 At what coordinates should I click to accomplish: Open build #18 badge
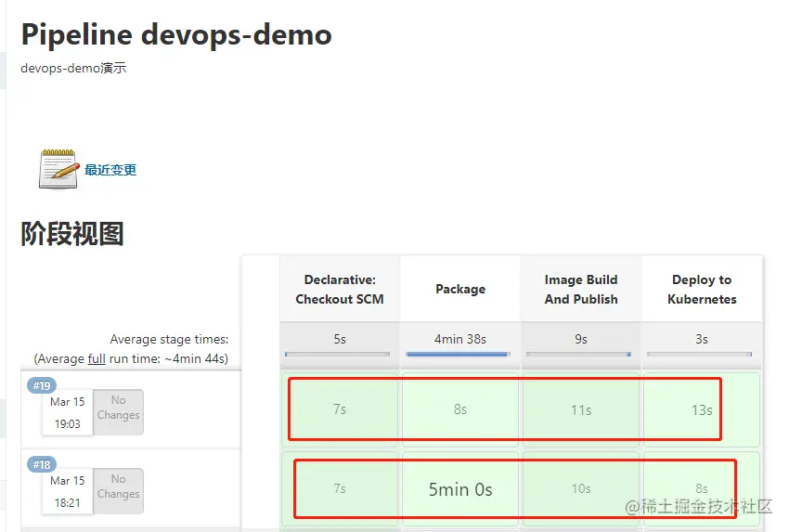tap(42, 464)
